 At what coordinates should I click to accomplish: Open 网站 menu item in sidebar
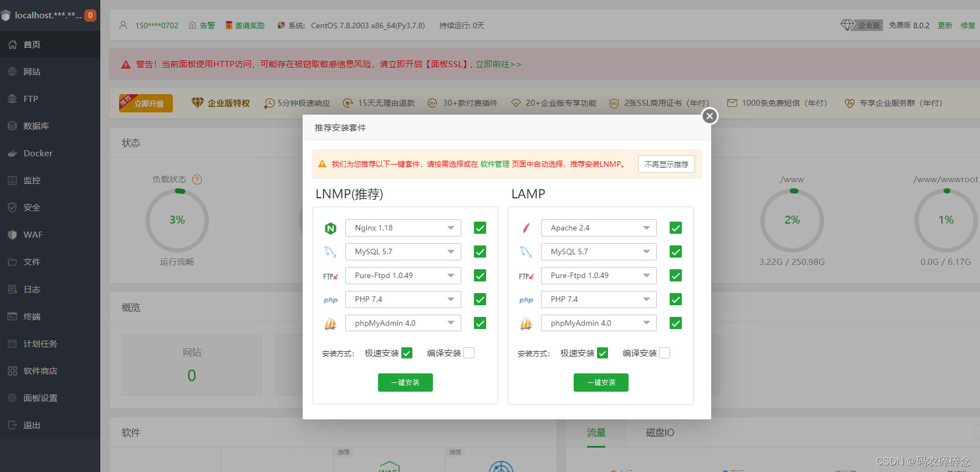(x=50, y=71)
